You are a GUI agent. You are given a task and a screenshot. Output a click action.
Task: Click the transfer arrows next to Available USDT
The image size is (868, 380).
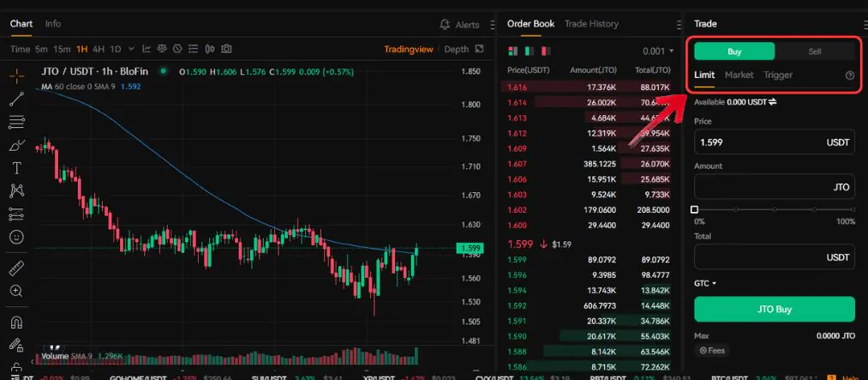(772, 102)
